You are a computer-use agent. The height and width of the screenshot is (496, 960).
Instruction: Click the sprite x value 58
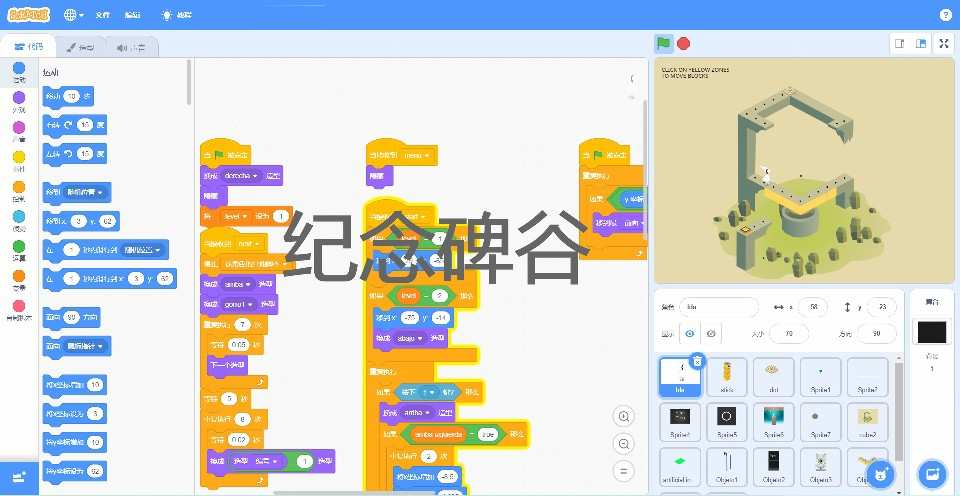tap(813, 307)
